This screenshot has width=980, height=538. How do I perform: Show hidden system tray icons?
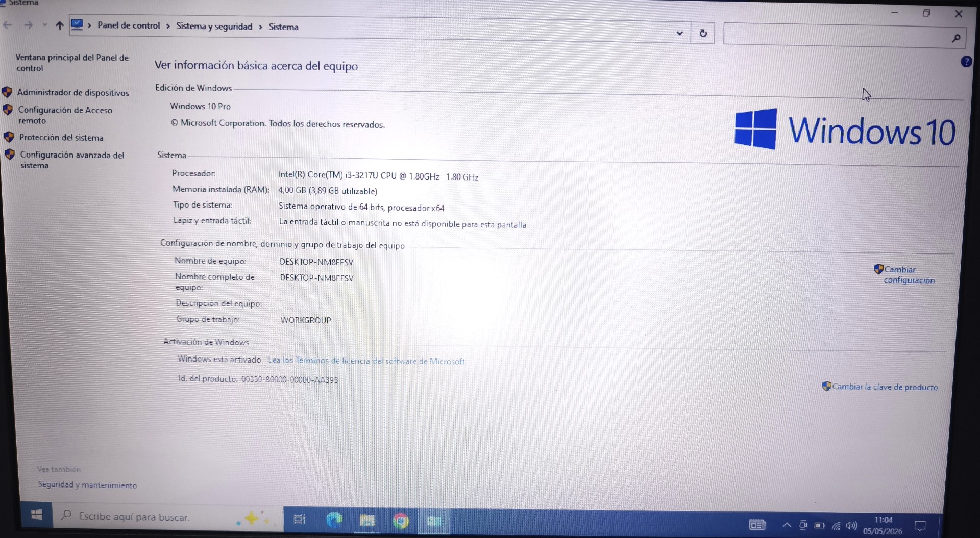point(787,525)
